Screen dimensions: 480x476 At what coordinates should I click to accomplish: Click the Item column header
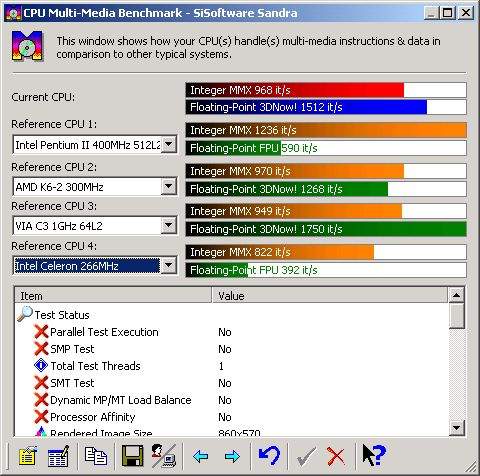[x=113, y=296]
